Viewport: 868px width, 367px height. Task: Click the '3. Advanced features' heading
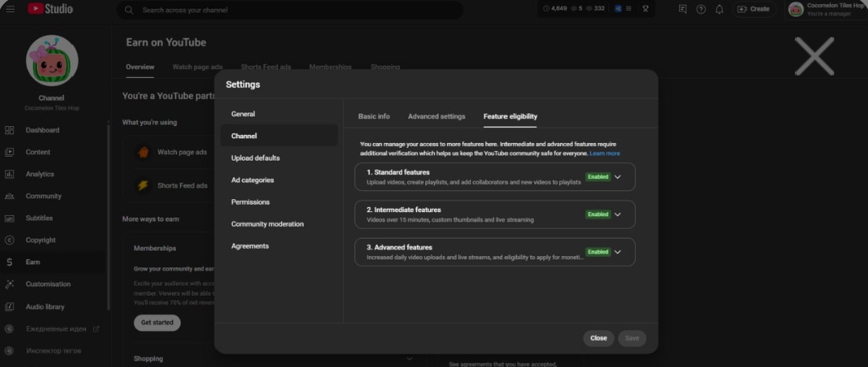[399, 247]
